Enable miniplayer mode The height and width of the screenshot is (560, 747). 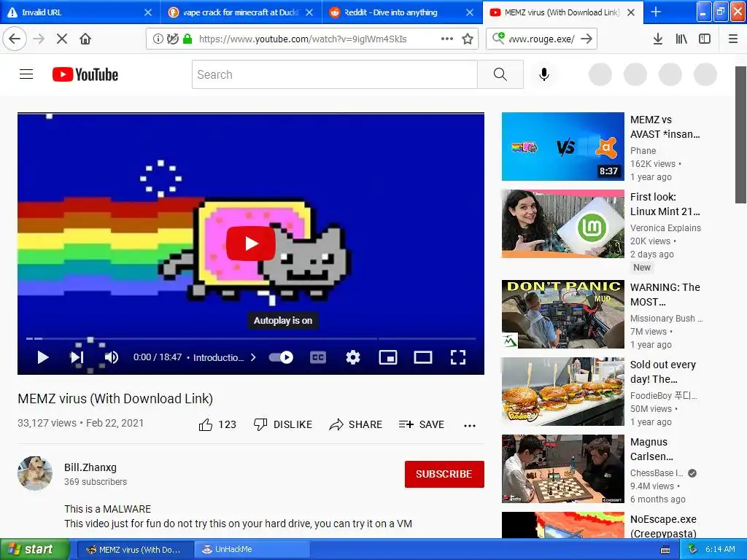coord(388,357)
